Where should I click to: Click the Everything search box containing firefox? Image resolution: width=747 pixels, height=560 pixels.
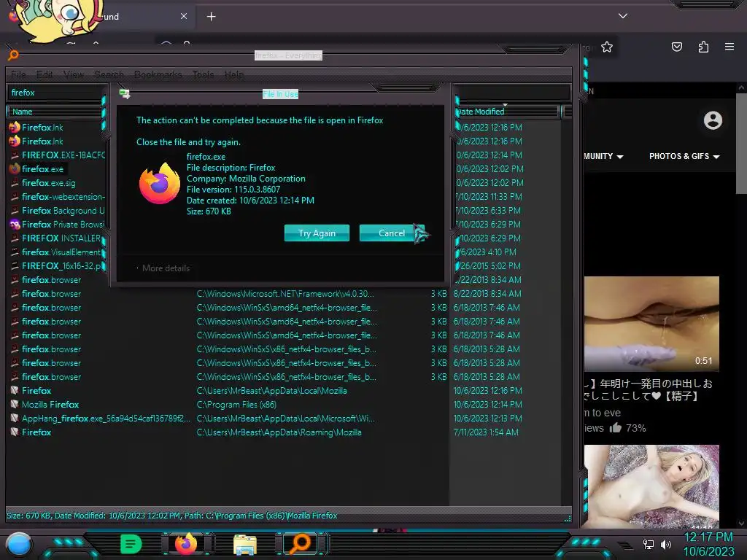[56, 93]
